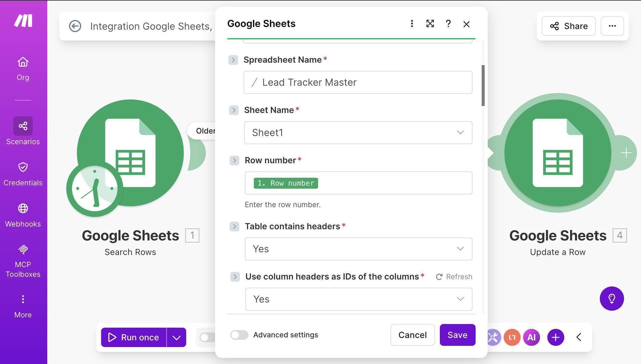Open the AI assistant tool

[x=532, y=337]
